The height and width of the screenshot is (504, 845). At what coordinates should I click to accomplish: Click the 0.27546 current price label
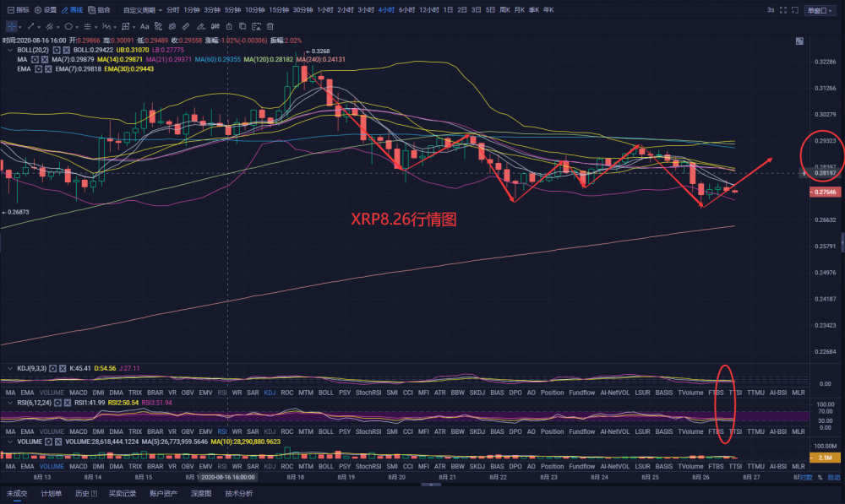(825, 192)
